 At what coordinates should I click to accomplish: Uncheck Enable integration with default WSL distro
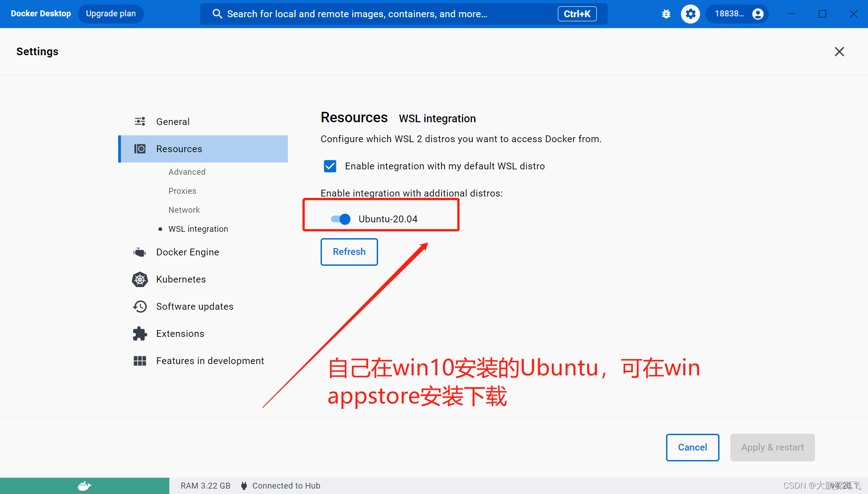click(330, 166)
